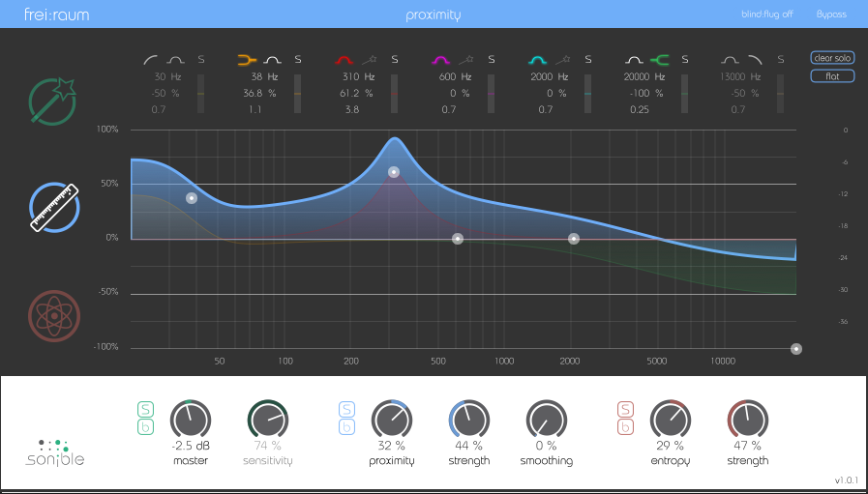Click the smoothing knob
The height and width of the screenshot is (494, 868).
pyautogui.click(x=547, y=420)
